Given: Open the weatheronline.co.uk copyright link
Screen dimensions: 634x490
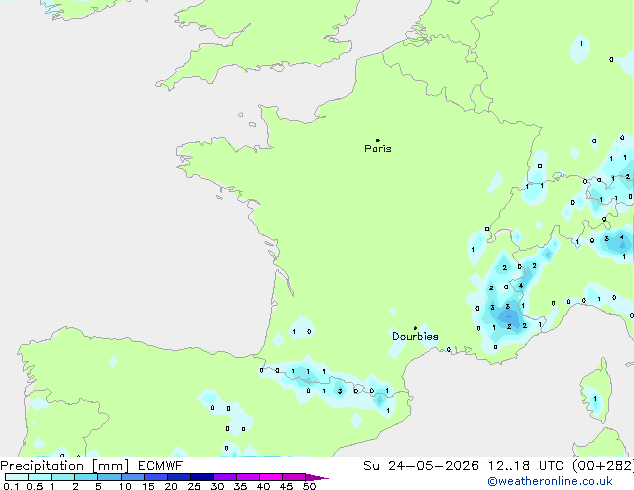Looking at the screenshot, I should pyautogui.click(x=549, y=481).
